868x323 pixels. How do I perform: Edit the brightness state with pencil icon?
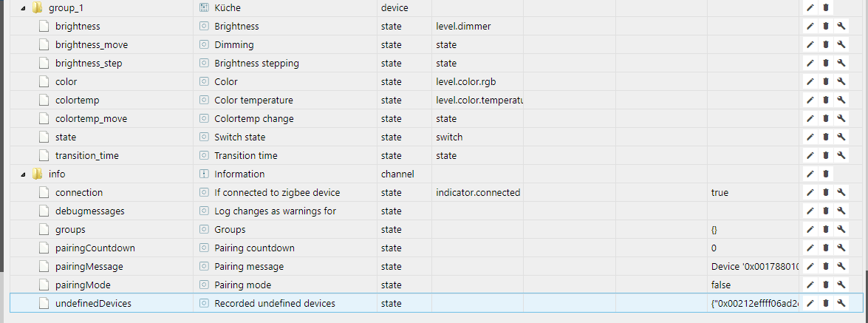810,26
